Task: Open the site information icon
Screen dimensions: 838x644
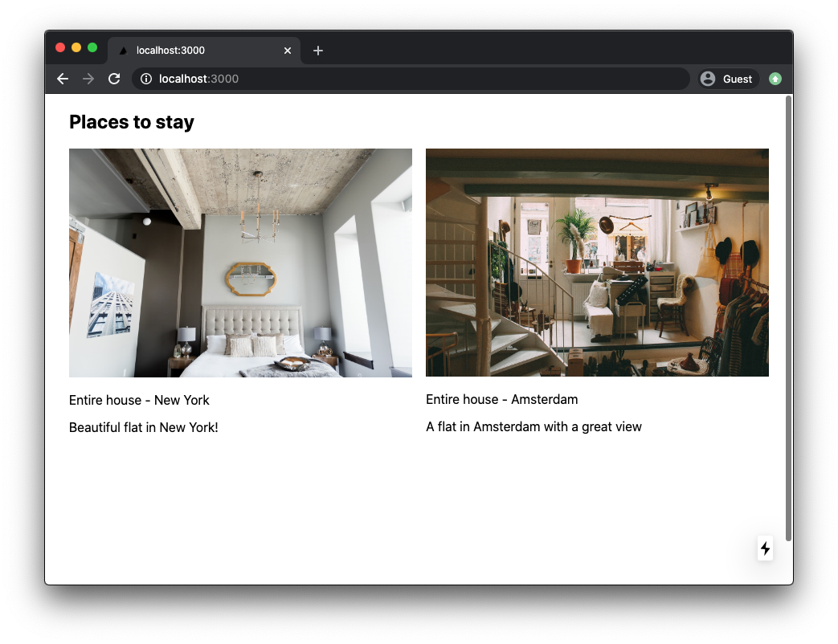Action: tap(146, 79)
